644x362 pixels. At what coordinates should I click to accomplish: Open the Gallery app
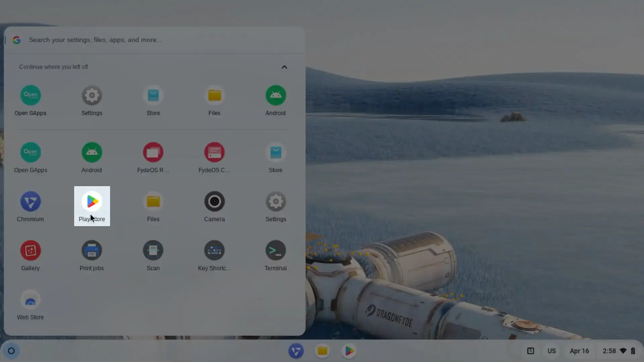[30, 251]
